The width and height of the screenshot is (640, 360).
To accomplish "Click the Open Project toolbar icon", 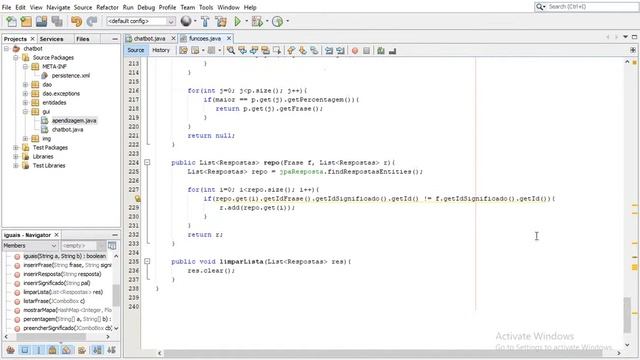I will pos(41,21).
